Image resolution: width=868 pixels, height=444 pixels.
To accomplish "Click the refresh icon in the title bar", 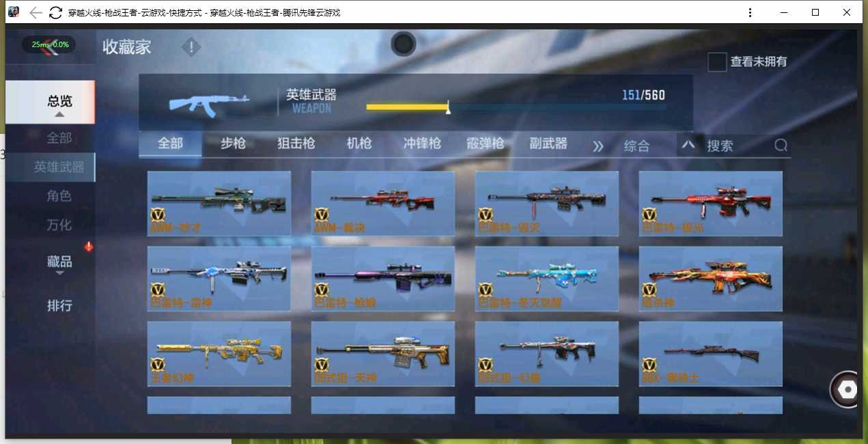I will (x=55, y=12).
